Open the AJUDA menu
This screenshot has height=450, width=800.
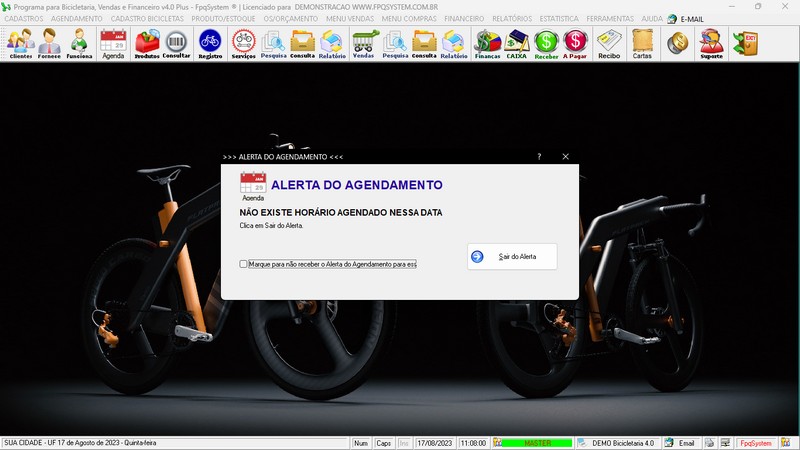pyautogui.click(x=652, y=18)
